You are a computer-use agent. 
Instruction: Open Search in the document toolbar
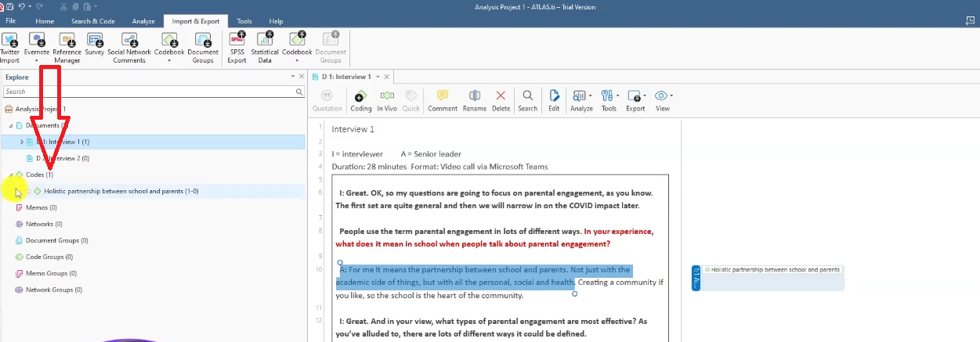point(527,99)
